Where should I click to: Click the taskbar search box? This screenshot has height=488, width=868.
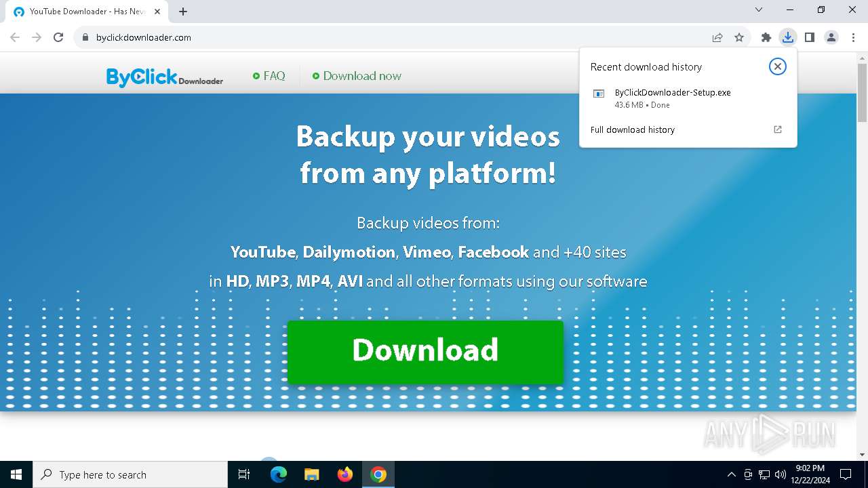point(130,474)
